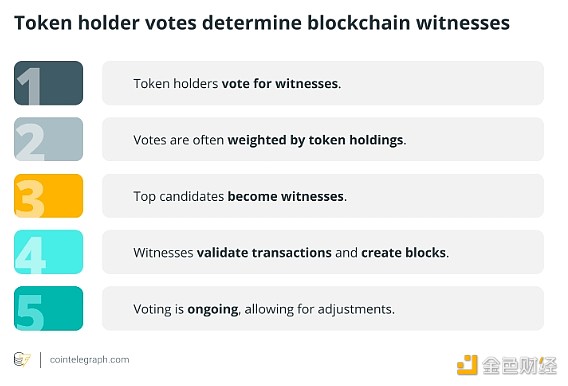Select the 'validate transactions and create blocks' panel
Viewport: 568px width, 386px height.
pyautogui.click(x=323, y=252)
